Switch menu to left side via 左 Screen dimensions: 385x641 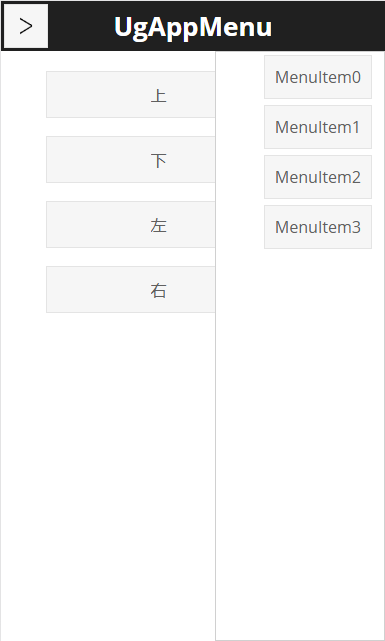tap(131, 224)
